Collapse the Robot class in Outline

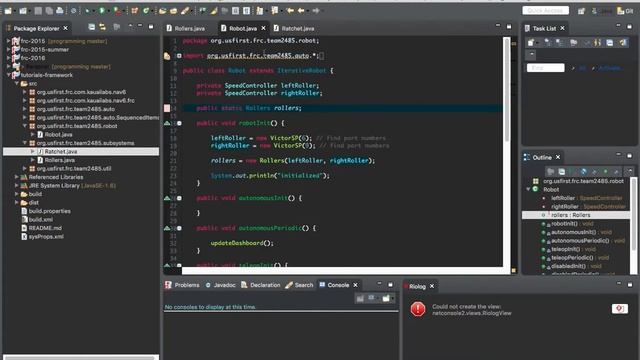pos(528,189)
